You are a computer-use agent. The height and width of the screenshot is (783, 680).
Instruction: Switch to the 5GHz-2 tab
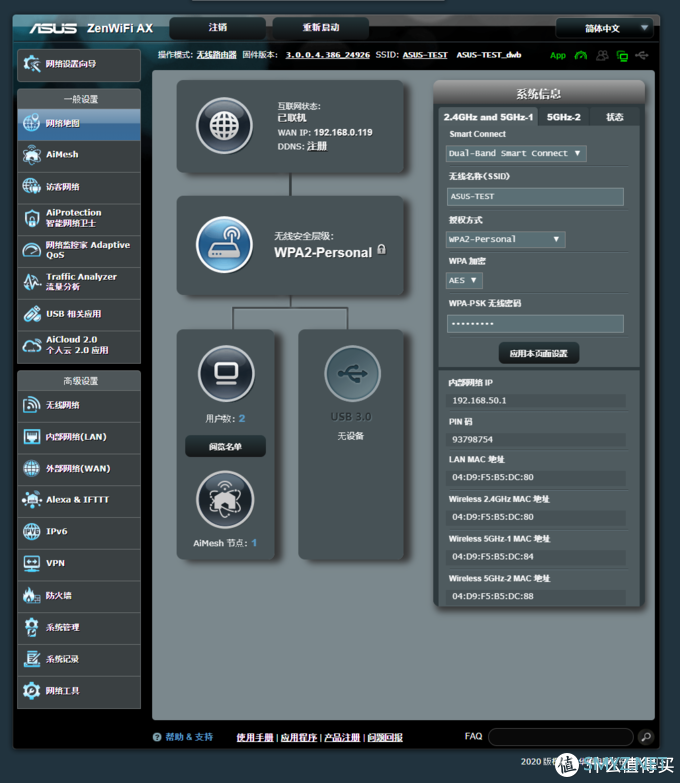tap(564, 117)
